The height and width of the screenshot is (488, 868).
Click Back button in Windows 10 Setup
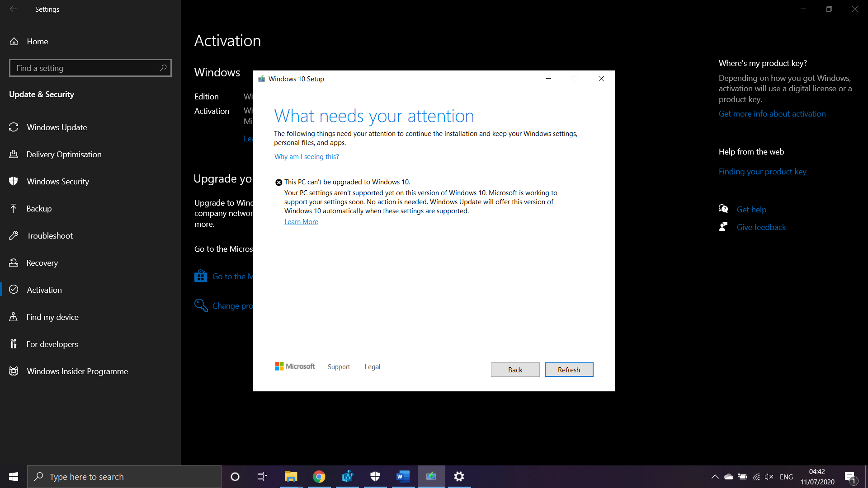[x=515, y=370]
